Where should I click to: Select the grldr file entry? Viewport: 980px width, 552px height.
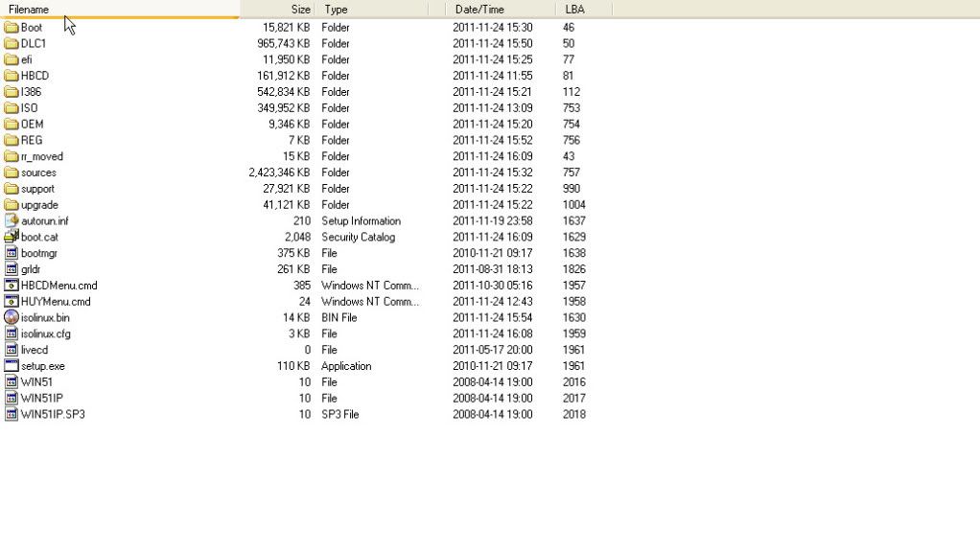(x=295, y=269)
